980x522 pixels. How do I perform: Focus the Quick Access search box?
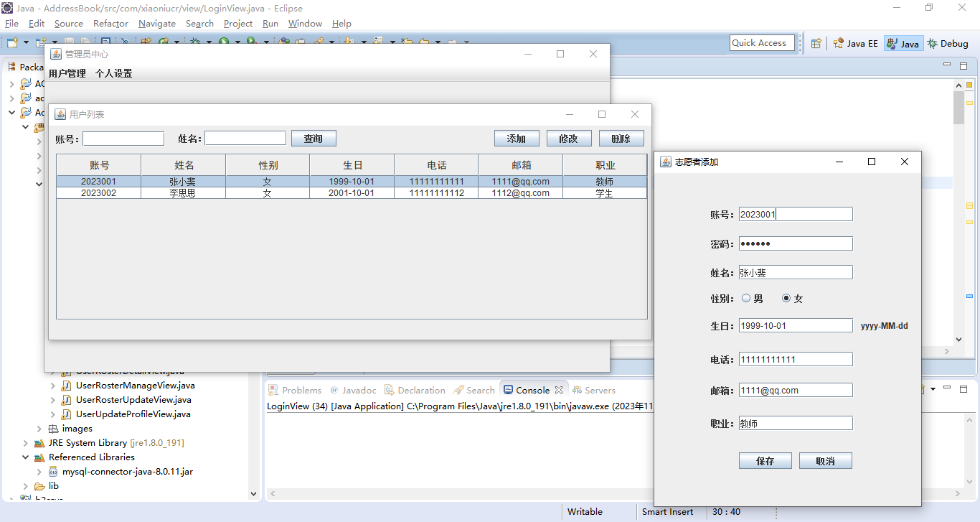click(x=762, y=43)
